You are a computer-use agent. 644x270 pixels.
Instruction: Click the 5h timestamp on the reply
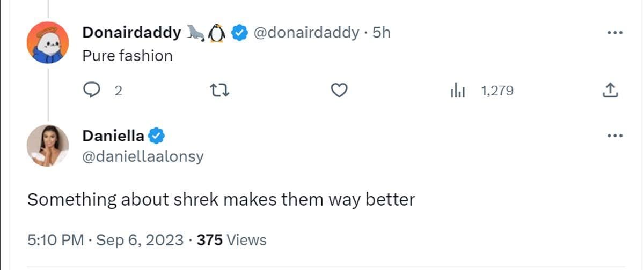pyautogui.click(x=382, y=33)
